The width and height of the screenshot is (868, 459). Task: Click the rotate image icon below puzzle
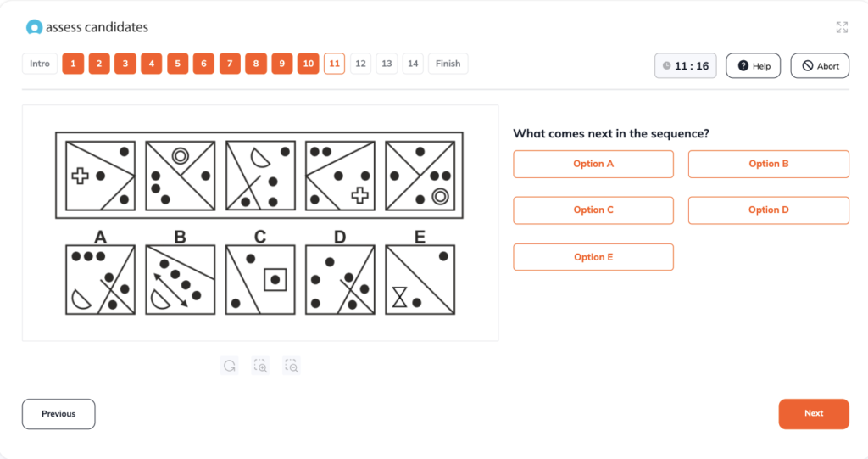229,366
